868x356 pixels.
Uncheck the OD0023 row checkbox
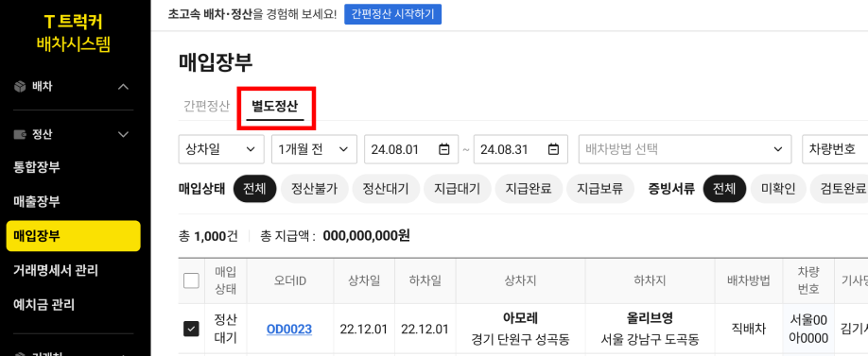click(x=191, y=330)
